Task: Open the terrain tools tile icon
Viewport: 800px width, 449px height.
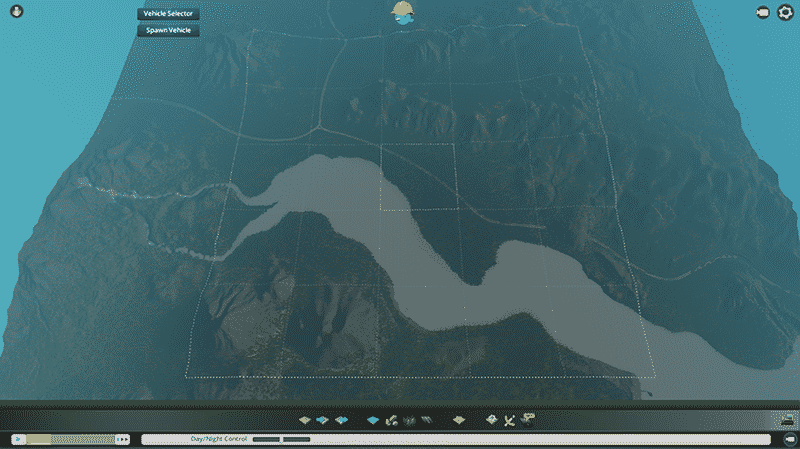Action: (306, 420)
